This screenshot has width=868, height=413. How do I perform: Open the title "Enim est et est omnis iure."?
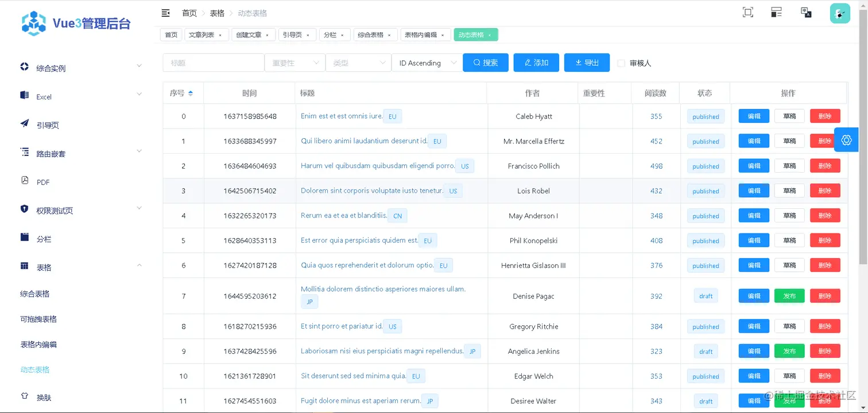342,116
